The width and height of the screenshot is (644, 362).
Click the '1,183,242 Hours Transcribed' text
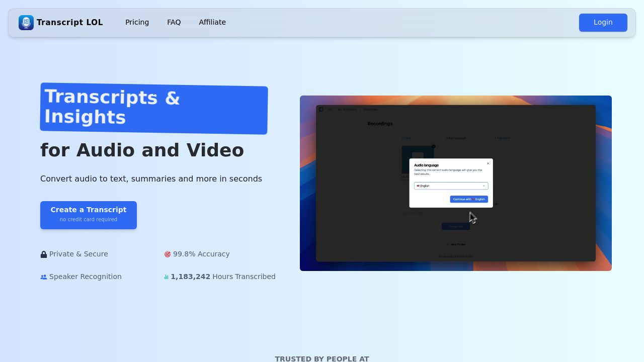[x=223, y=277]
